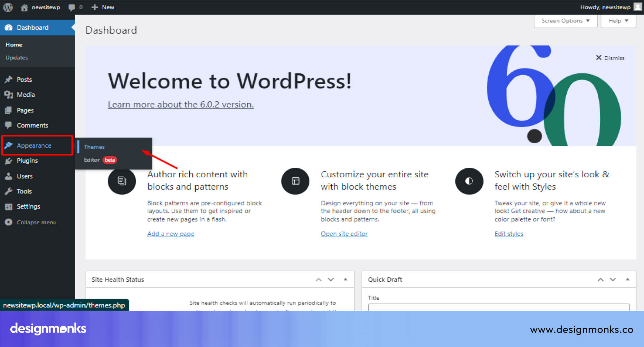Move Quick Draft box down

click(x=613, y=279)
